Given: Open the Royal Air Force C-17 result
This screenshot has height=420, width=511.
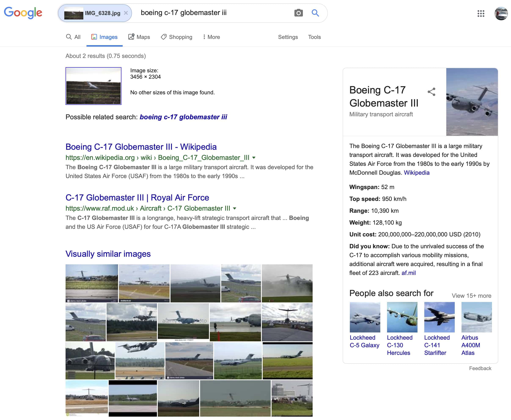Looking at the screenshot, I should 137,198.
